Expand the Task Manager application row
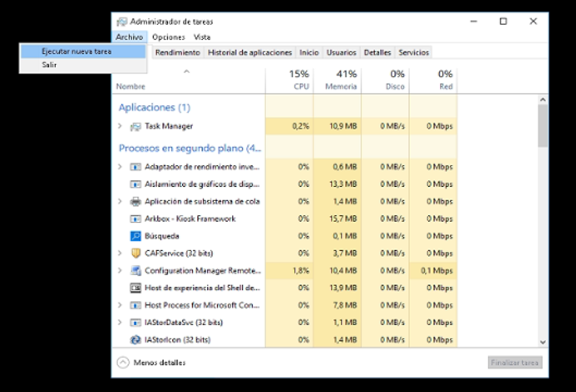 pyautogui.click(x=120, y=126)
